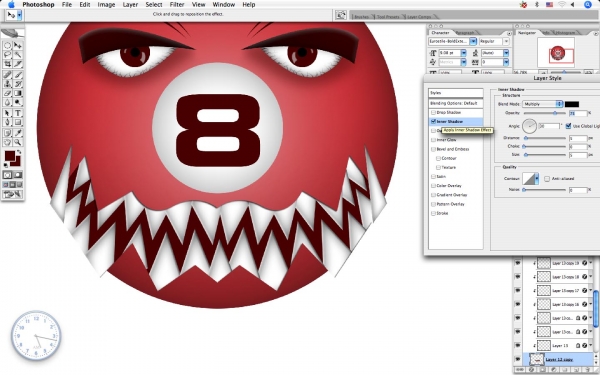Image resolution: width=600 pixels, height=375 pixels.
Task: Select the Blur tool
Action: click(7, 102)
